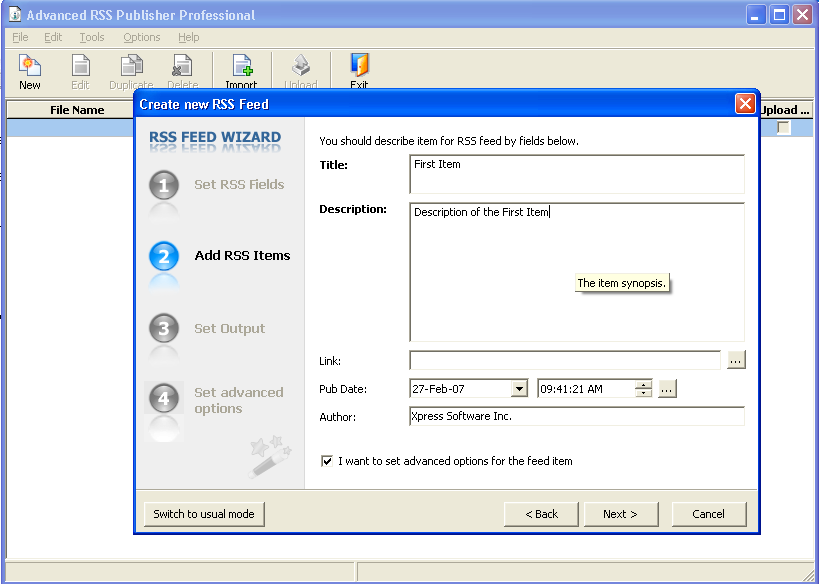Image resolution: width=819 pixels, height=584 pixels.
Task: Open the Edit menu
Action: click(x=53, y=37)
